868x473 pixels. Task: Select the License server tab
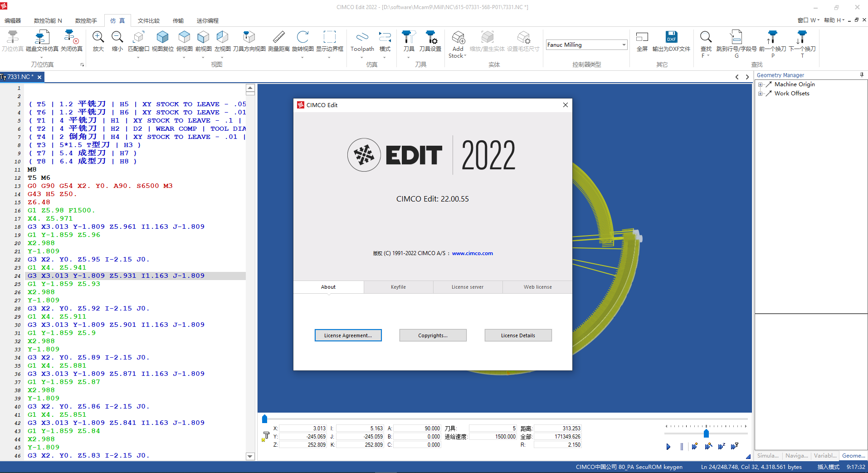(x=468, y=287)
